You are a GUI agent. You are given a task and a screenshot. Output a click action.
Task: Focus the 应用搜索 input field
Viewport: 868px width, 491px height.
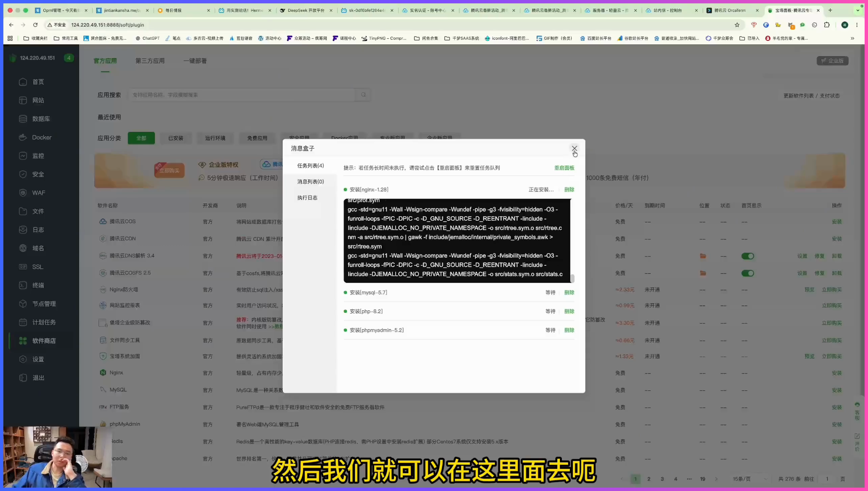[242, 95]
